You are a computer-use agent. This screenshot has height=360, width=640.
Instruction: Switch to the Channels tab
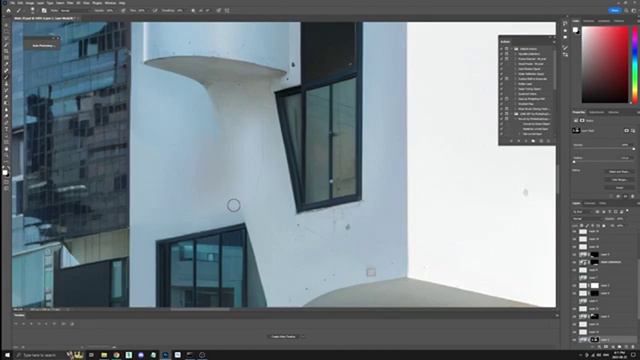(x=590, y=203)
